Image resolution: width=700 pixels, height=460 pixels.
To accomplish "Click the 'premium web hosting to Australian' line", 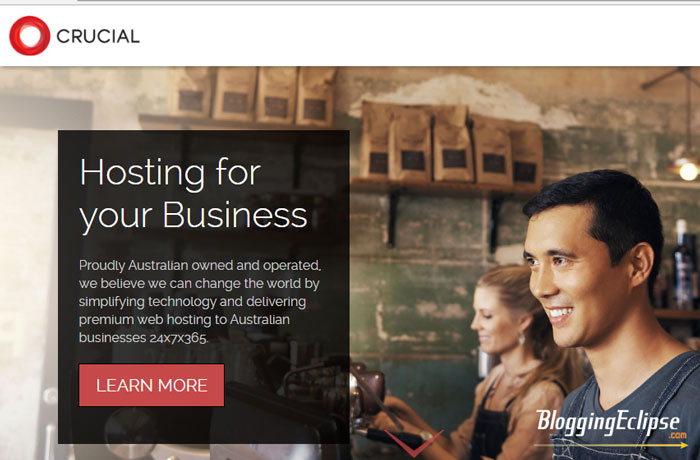I will (184, 320).
